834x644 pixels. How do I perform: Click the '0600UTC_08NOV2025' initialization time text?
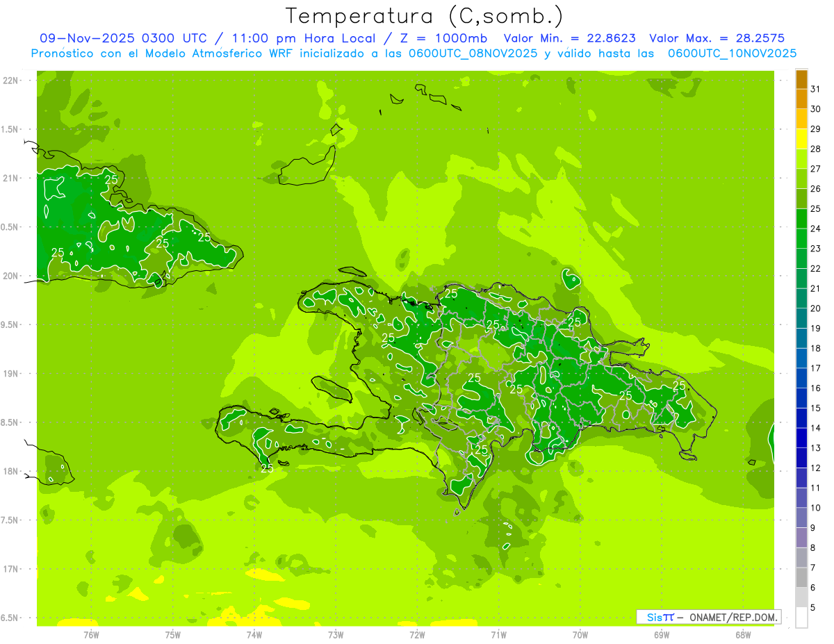point(470,53)
